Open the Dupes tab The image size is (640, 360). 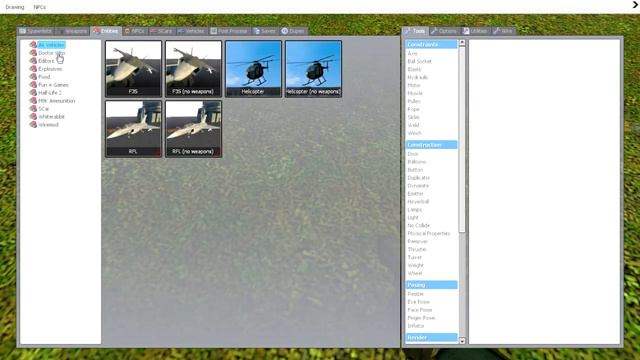pos(293,31)
